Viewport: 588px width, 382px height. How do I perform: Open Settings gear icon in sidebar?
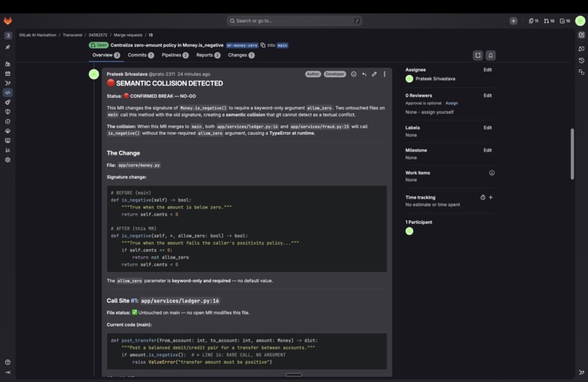[7, 160]
